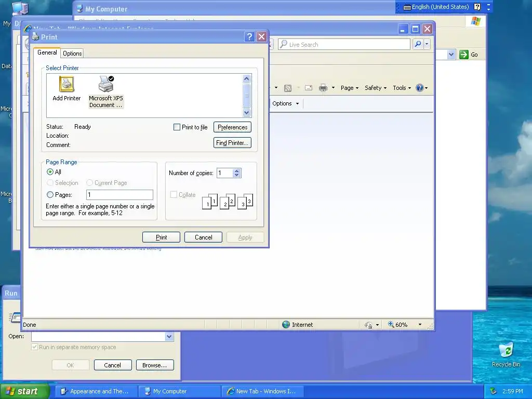The height and width of the screenshot is (399, 532).
Task: Switch to the Options tab in Print dialog
Action: [72, 54]
